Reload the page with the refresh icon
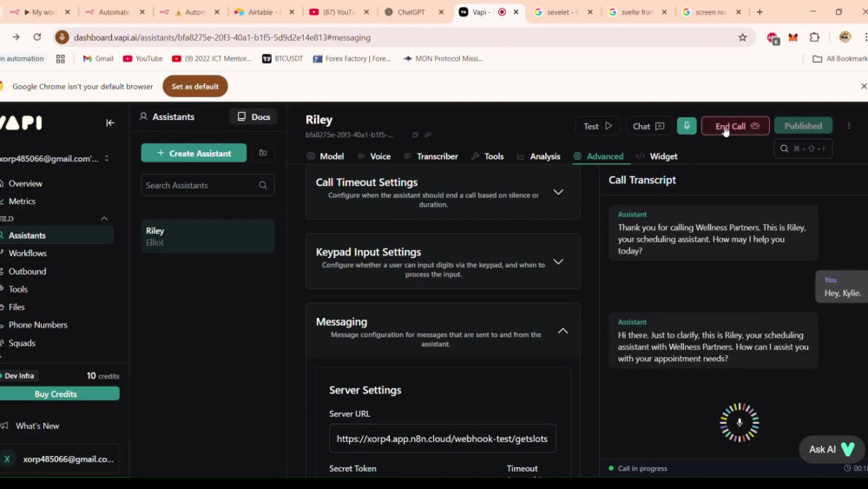Image resolution: width=868 pixels, height=489 pixels. 37,37
